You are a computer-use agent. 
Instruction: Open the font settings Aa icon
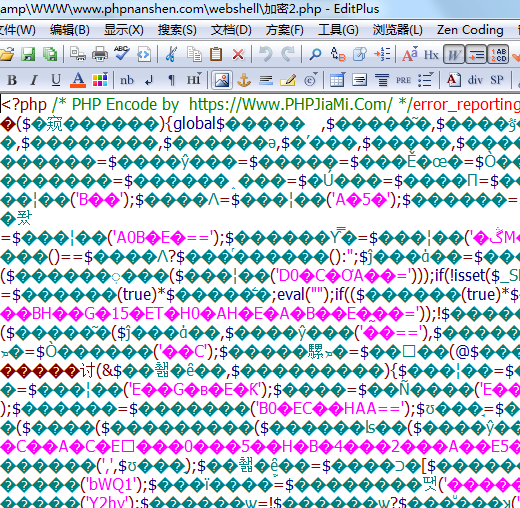point(410,54)
